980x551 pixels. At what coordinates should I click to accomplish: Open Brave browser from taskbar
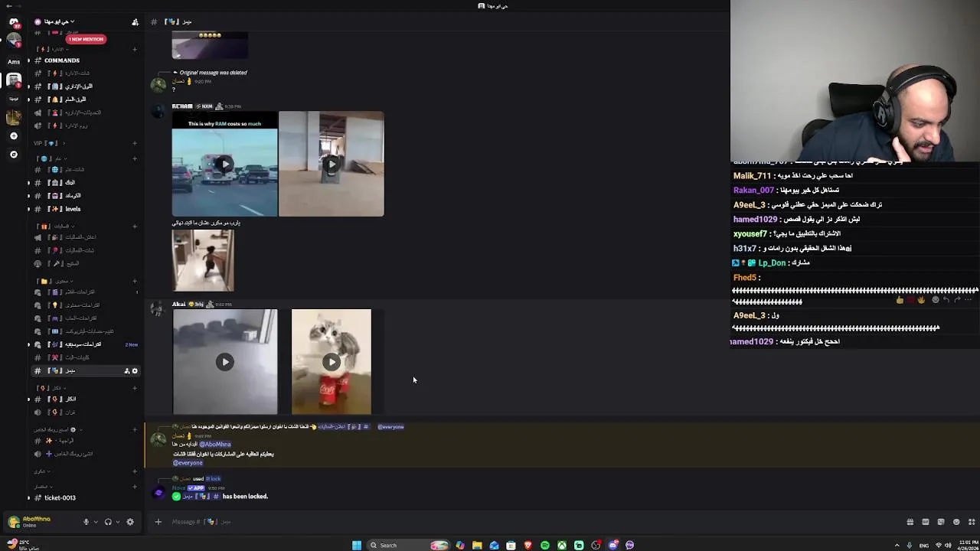click(528, 545)
